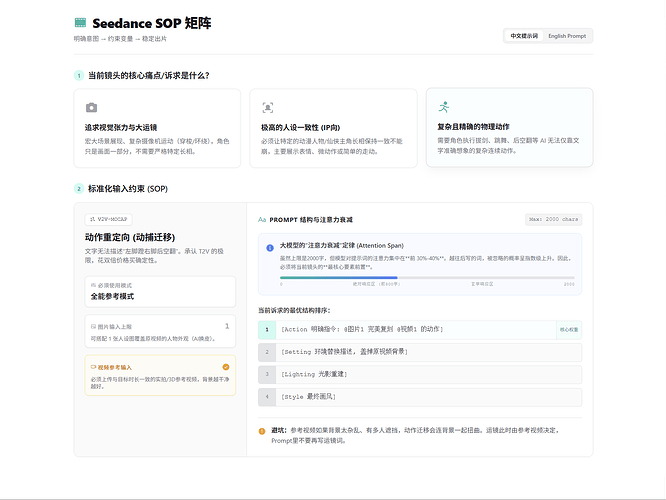Click the highlighted 视频参考输入 box
The height and width of the screenshot is (500, 666).
(x=160, y=376)
